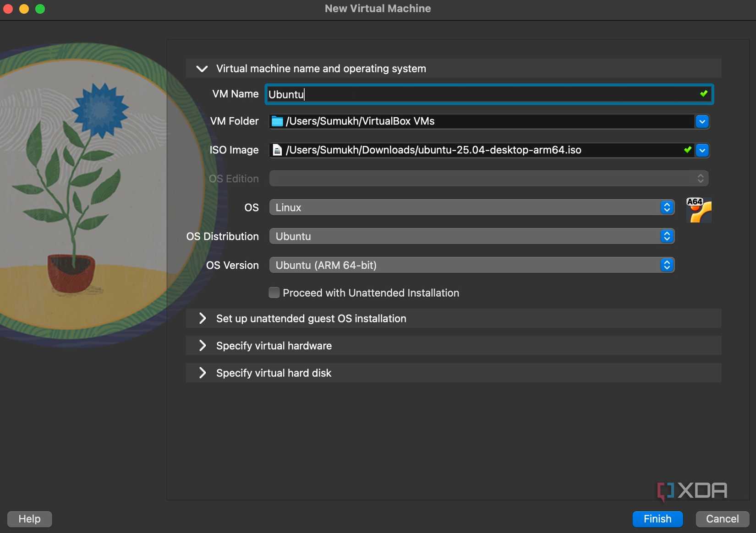This screenshot has height=533, width=756.
Task: Expand Specify virtual hard disk section
Action: pyautogui.click(x=454, y=373)
